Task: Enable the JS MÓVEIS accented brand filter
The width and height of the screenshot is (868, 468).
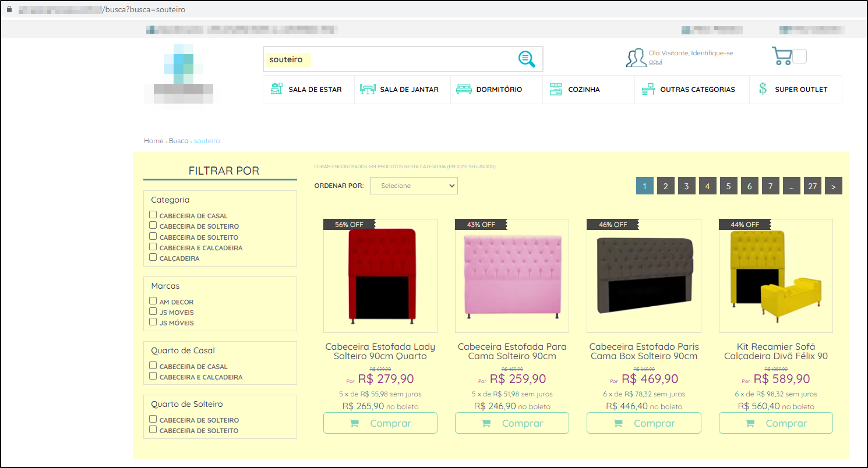Action: 153,322
